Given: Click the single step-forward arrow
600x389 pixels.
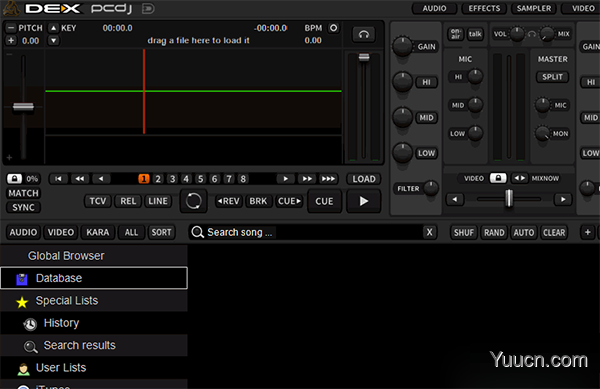Looking at the screenshot, I should (x=285, y=179).
